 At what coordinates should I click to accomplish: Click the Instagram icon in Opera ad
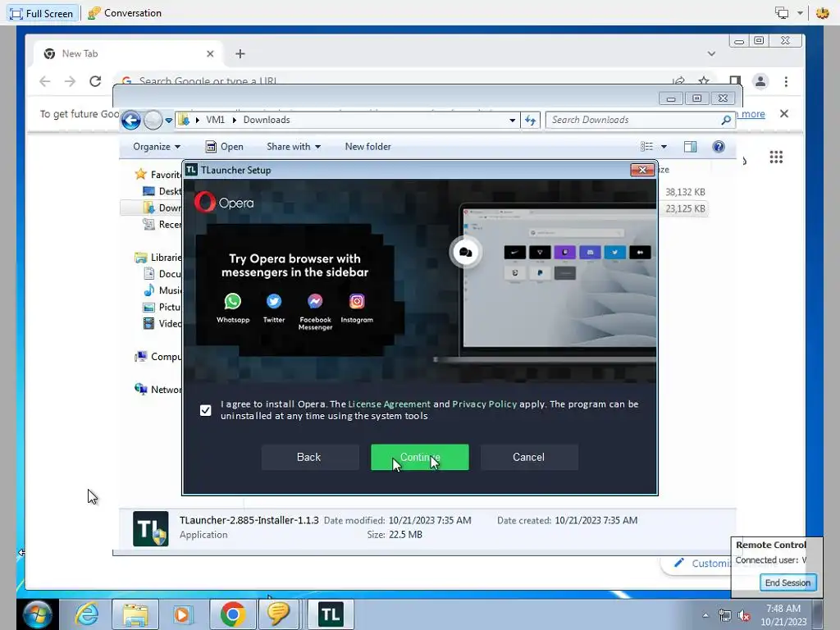[357, 302]
